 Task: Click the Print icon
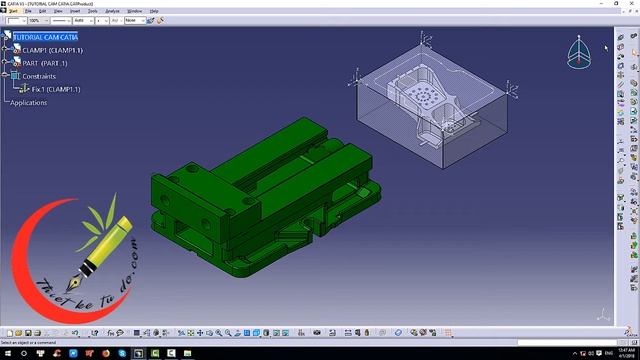coord(38,333)
